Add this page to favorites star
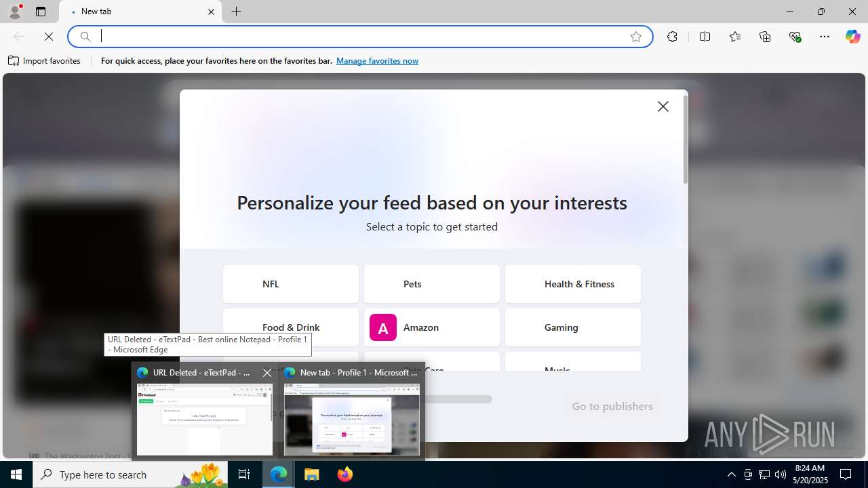 [636, 37]
